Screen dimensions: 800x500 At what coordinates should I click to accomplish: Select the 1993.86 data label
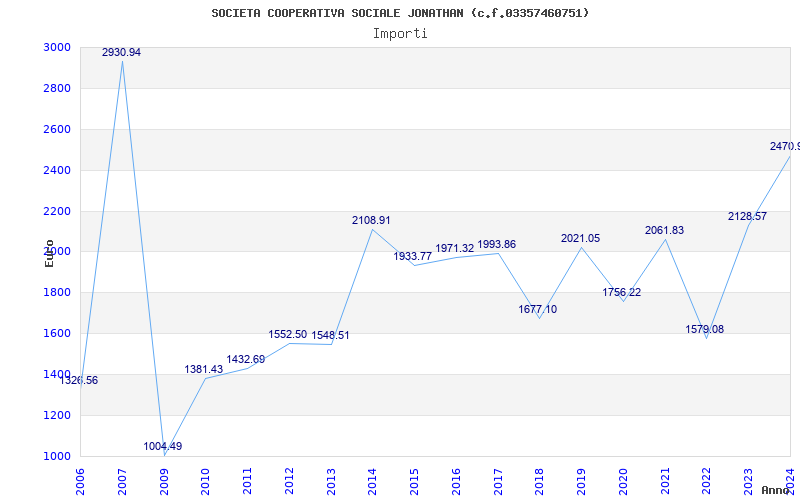click(x=496, y=245)
